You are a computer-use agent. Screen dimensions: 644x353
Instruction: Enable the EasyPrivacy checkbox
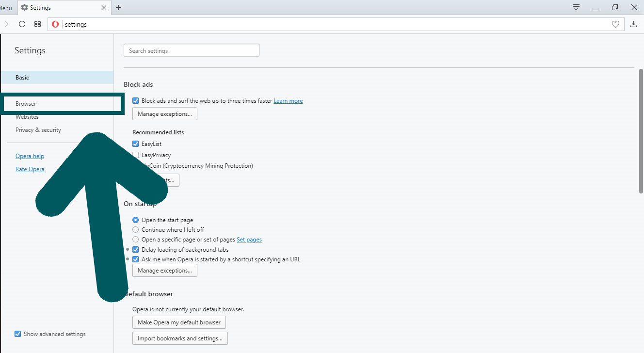[x=136, y=155]
